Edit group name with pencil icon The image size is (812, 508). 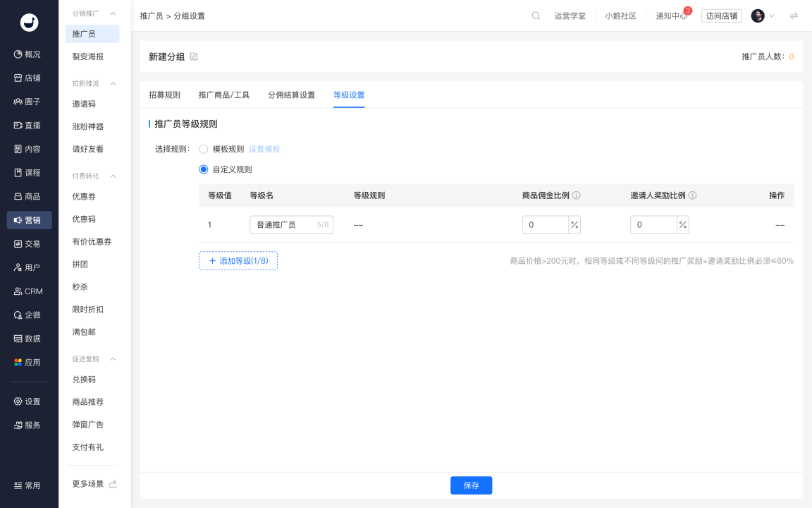tap(195, 56)
